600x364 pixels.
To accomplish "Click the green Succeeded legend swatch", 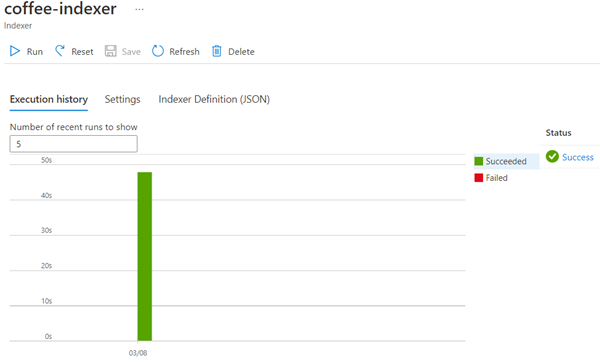I will (479, 161).
